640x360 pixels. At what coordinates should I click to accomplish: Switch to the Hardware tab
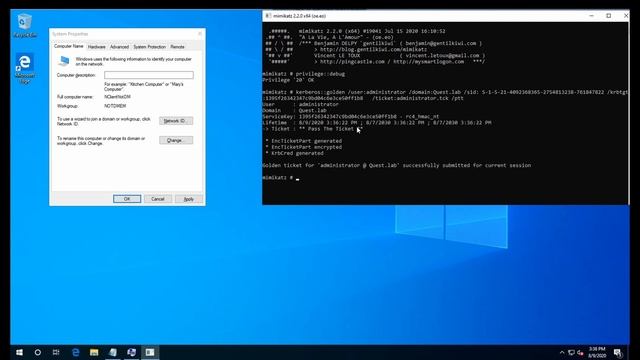[x=97, y=47]
